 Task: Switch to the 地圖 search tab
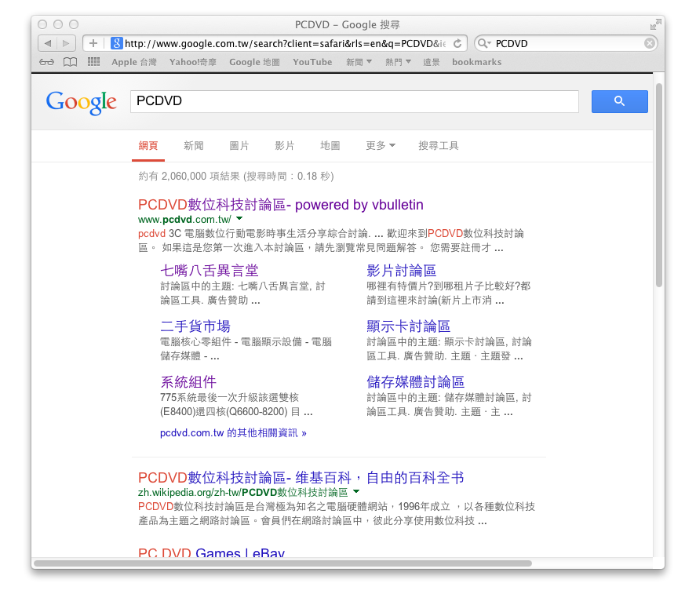[x=330, y=146]
